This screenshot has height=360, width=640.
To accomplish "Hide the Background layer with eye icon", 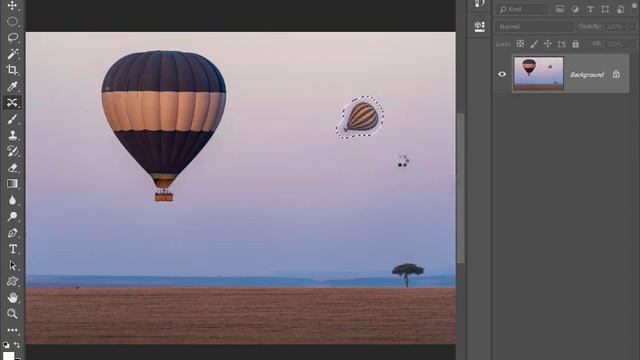I will pyautogui.click(x=502, y=74).
